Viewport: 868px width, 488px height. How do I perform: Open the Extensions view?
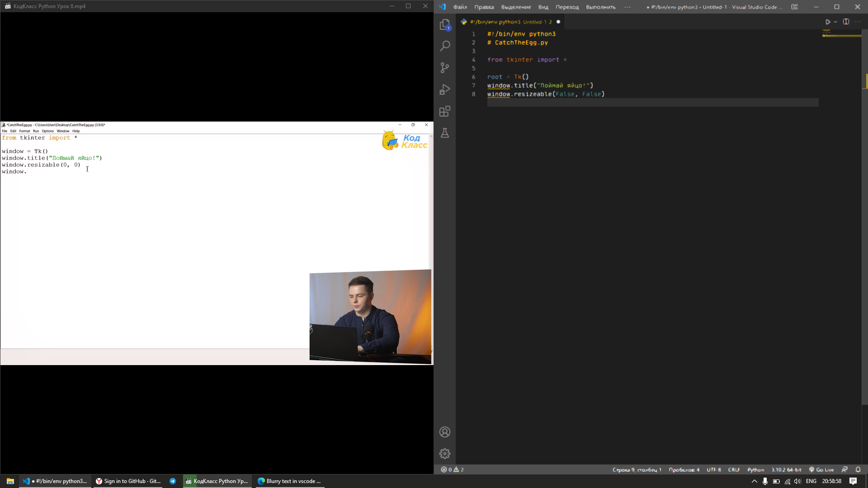pyautogui.click(x=445, y=111)
